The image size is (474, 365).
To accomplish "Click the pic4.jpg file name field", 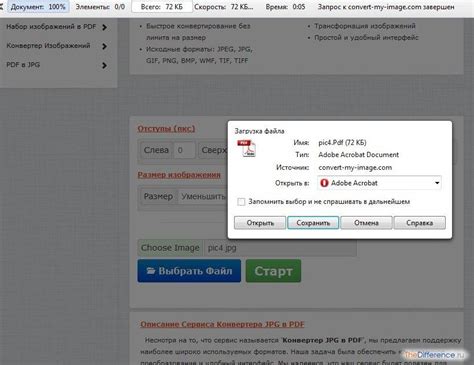I will 280,248.
